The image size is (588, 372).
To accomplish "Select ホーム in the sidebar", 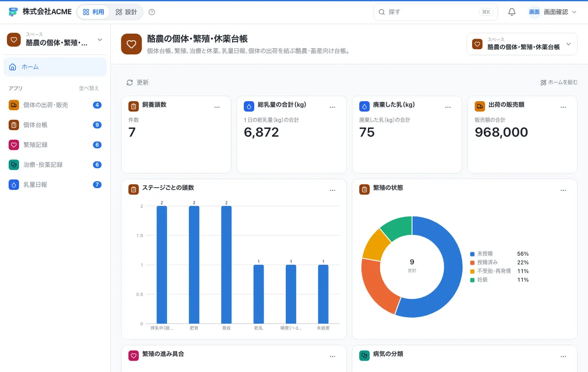I will point(55,67).
